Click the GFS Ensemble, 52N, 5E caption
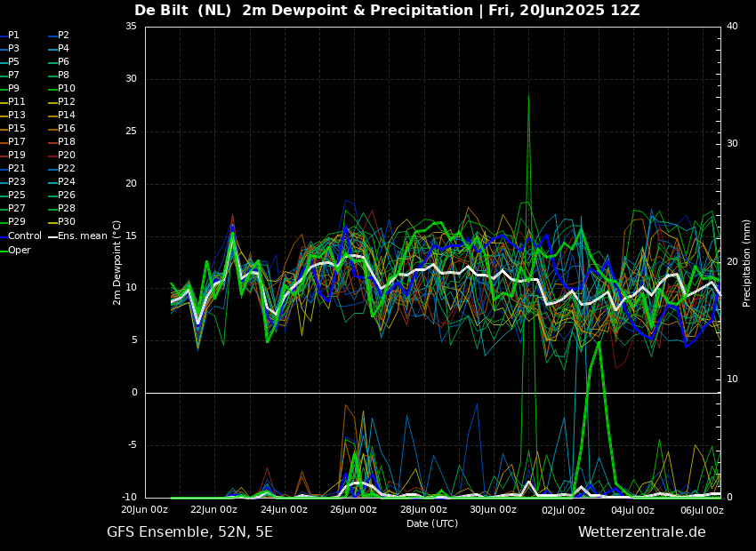The height and width of the screenshot is (551, 756). click(x=189, y=532)
